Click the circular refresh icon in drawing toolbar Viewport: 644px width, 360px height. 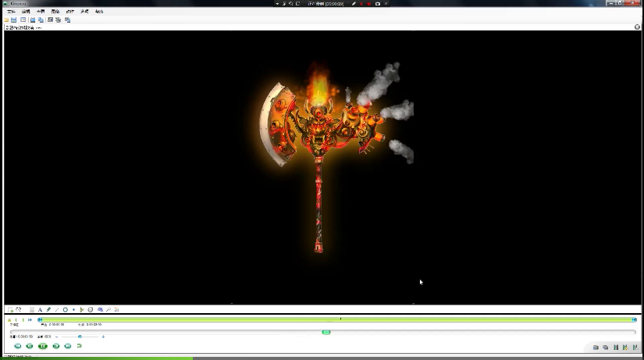click(x=18, y=309)
